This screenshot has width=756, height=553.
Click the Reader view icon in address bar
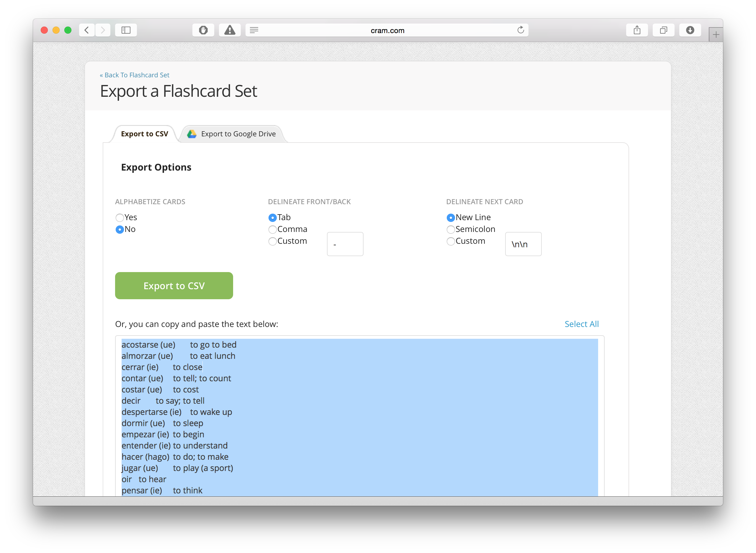click(254, 30)
